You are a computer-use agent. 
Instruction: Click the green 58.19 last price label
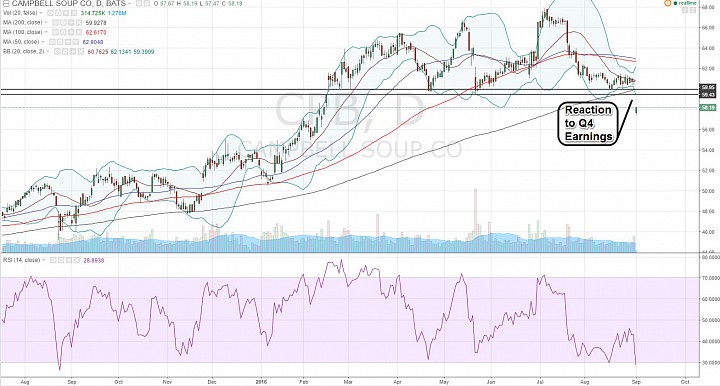tap(708, 107)
